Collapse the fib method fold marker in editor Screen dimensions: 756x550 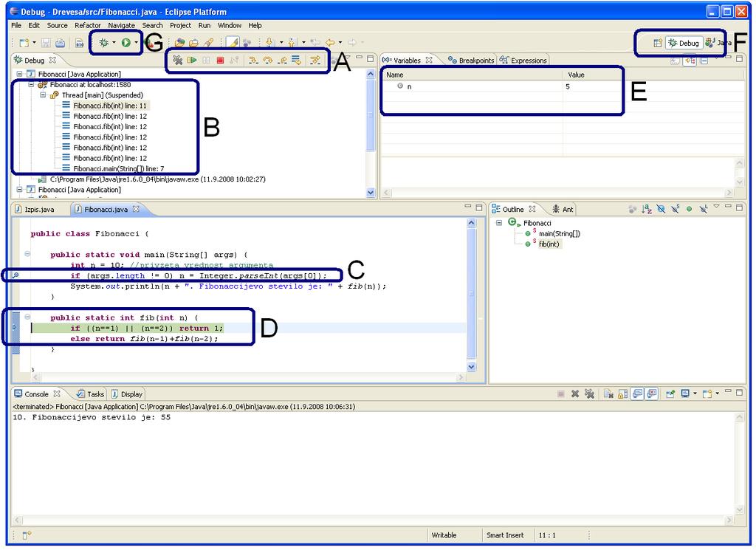click(x=27, y=317)
